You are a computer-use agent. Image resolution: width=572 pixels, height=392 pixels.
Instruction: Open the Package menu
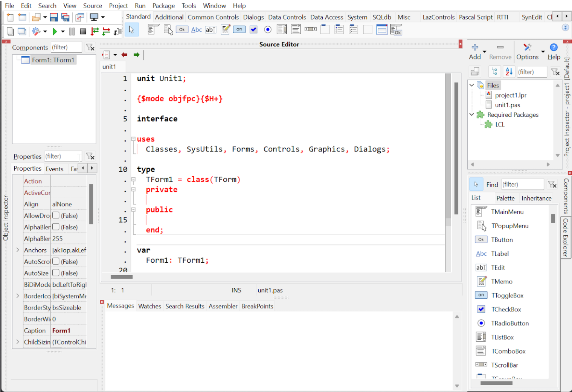[x=163, y=6]
